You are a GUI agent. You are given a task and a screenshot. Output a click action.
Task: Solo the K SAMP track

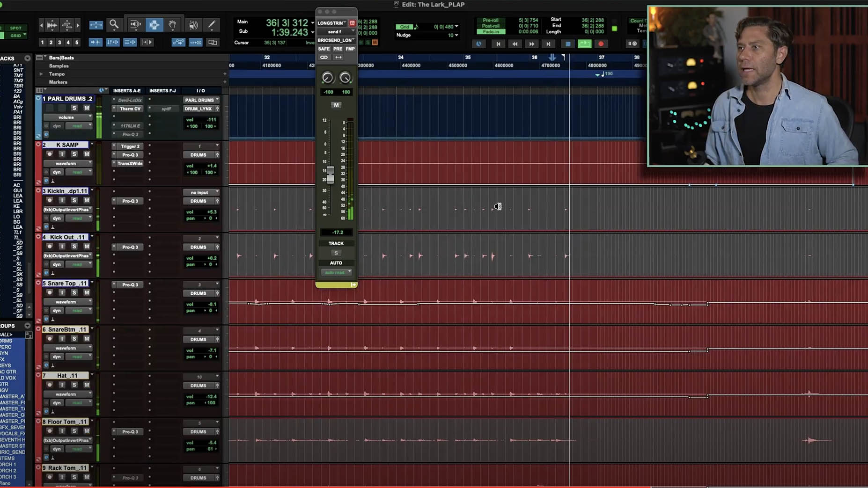coord(74,154)
